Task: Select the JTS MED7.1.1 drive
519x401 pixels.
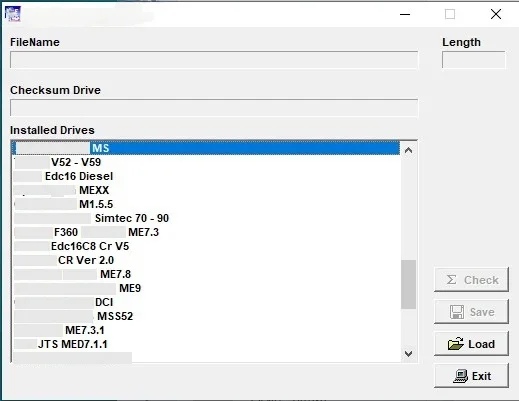Action: pos(206,344)
